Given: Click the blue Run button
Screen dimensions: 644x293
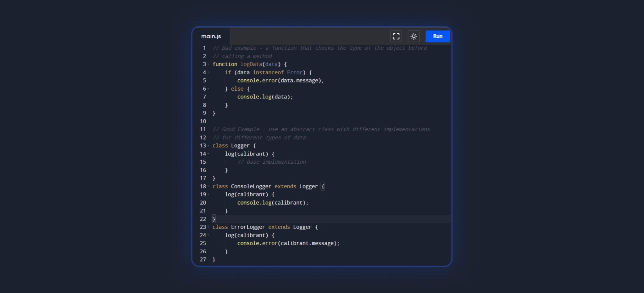Looking at the screenshot, I should [x=437, y=36].
